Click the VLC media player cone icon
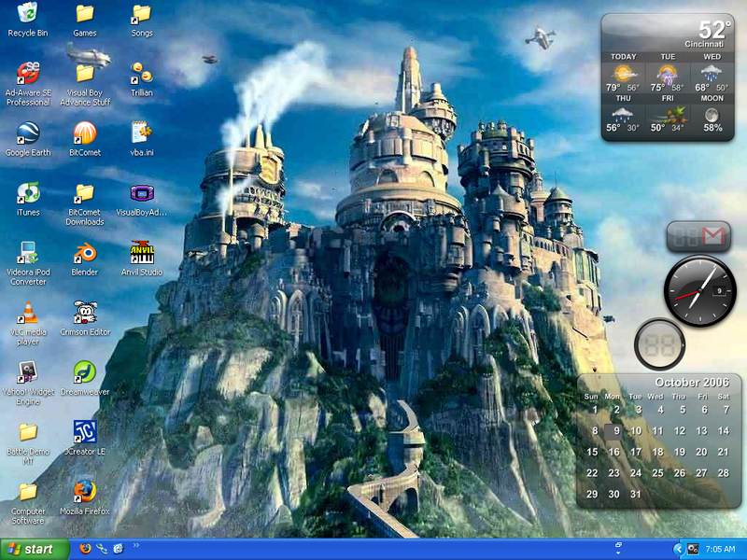This screenshot has width=747, height=560. 28,313
